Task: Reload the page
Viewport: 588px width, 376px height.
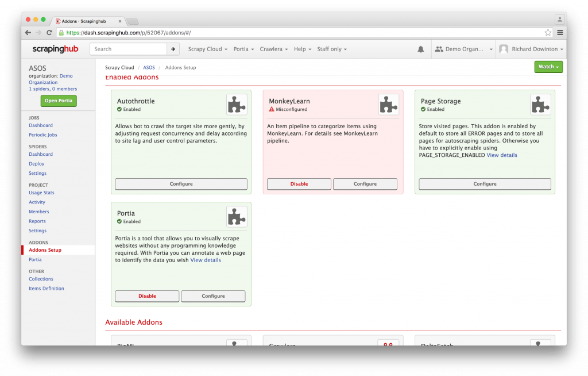Action: (x=49, y=33)
